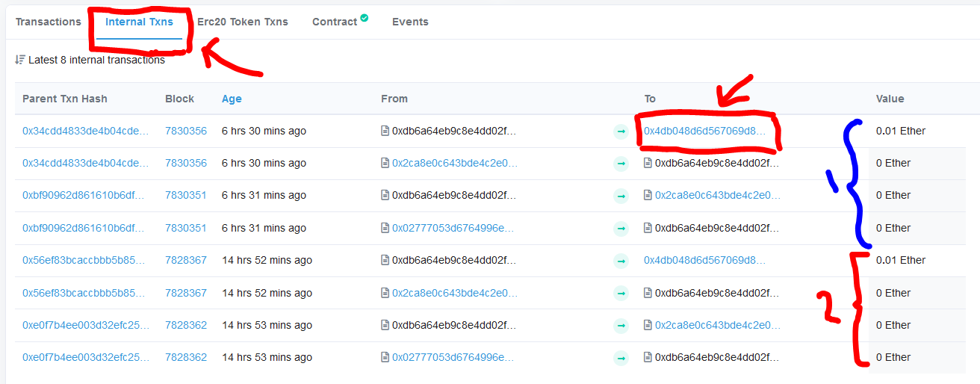Select age 14 hrs 53 mins ago in 0x02777 row
Image resolution: width=980 pixels, height=384 pixels.
coord(267,357)
